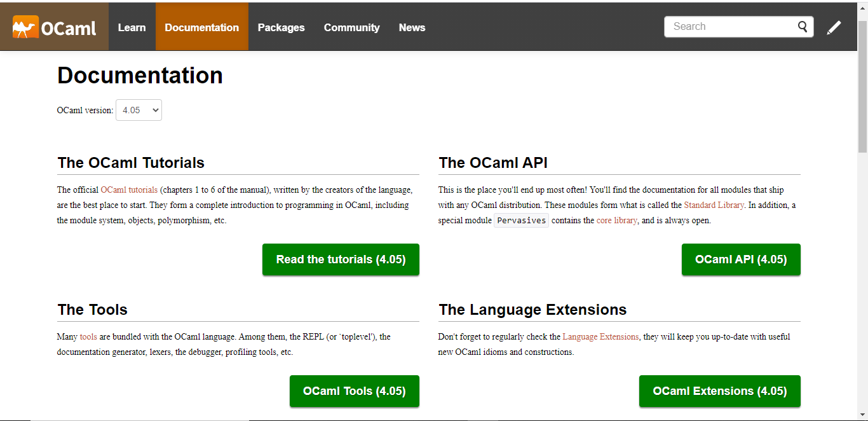Open the News navigation item
Image resolution: width=868 pixels, height=421 pixels.
click(x=412, y=27)
